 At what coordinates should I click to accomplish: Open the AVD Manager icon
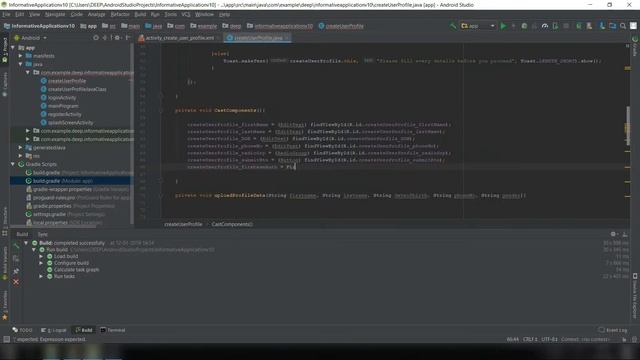589,26
